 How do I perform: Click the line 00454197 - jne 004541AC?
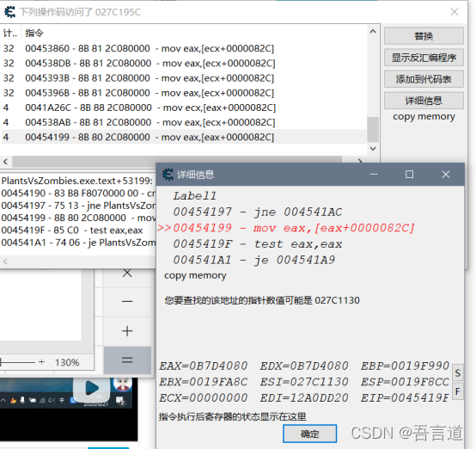[x=258, y=212]
